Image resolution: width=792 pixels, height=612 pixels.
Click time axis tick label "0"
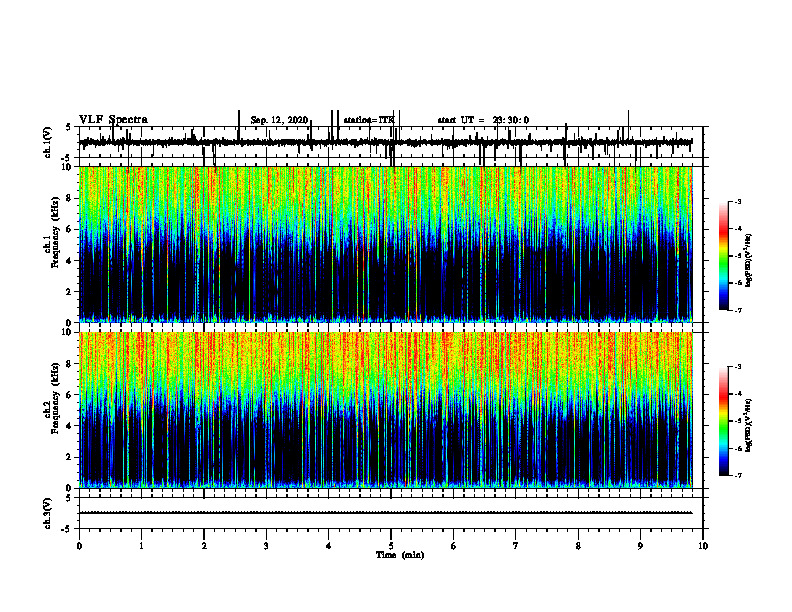[79, 546]
